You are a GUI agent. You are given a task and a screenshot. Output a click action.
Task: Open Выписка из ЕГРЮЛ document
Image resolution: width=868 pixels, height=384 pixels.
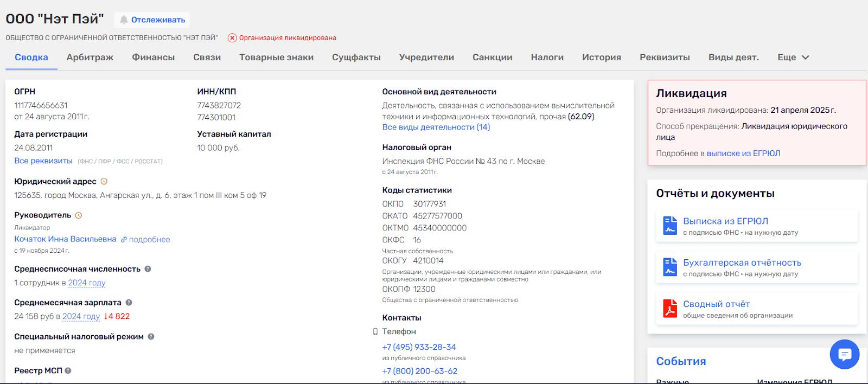coord(725,221)
